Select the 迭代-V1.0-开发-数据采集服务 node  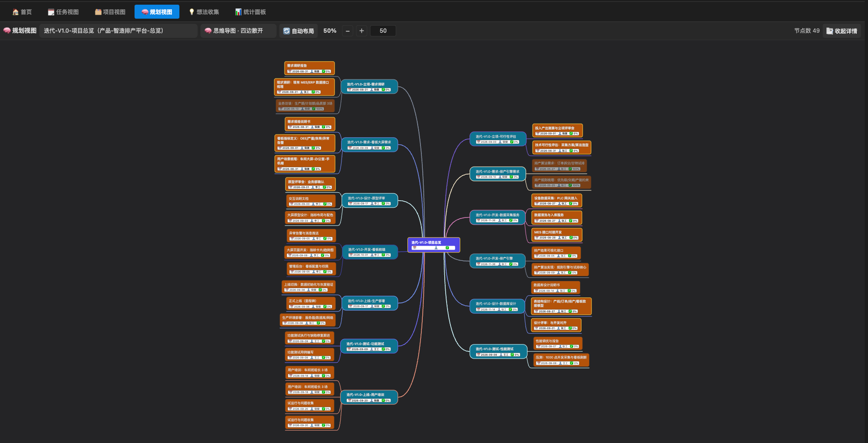(498, 218)
